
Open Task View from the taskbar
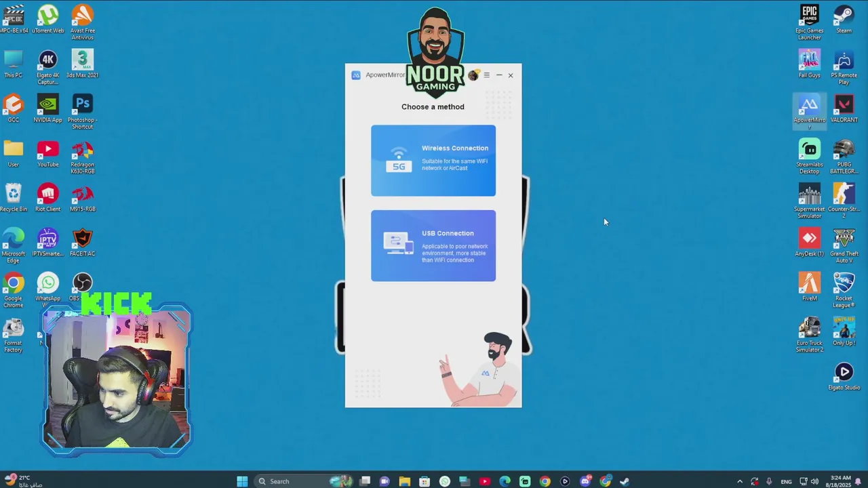[365, 481]
